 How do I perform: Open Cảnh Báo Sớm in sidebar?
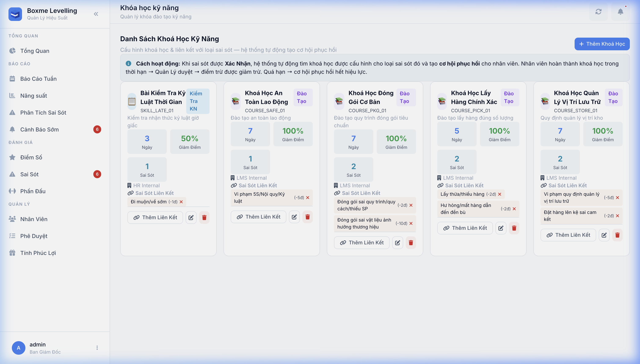(x=40, y=130)
